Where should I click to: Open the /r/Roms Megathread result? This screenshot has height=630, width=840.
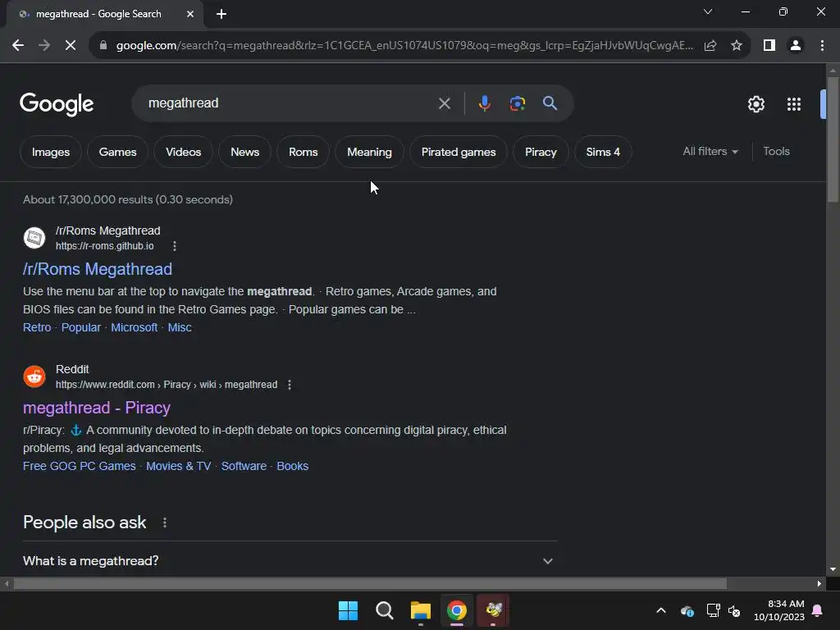coord(98,269)
